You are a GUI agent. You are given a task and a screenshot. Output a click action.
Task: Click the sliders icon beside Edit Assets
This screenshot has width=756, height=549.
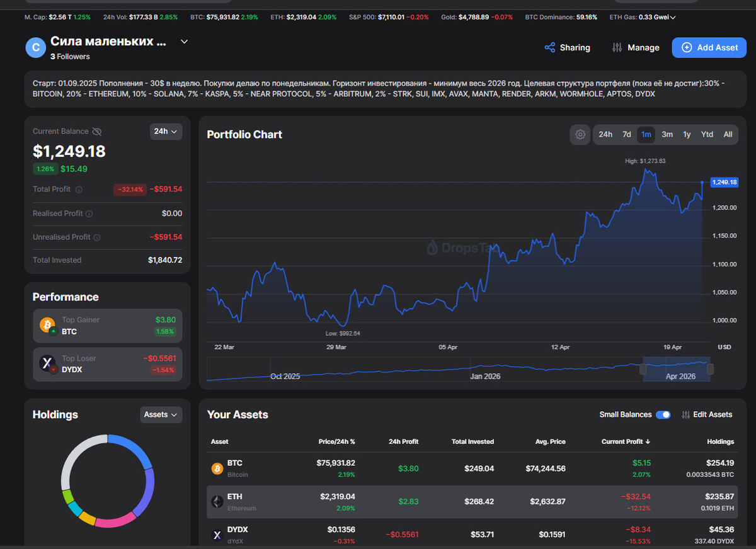click(x=685, y=415)
